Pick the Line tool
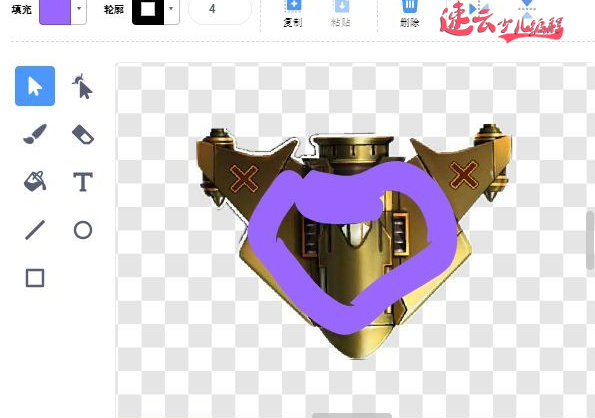This screenshot has width=595, height=418. coord(35,230)
